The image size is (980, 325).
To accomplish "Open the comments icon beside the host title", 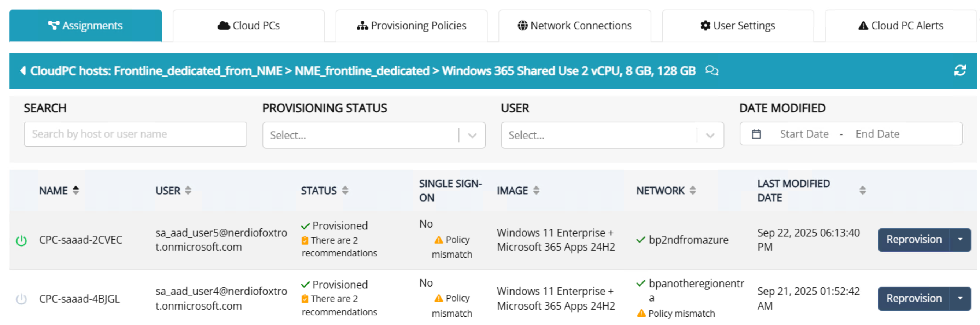I will pos(711,71).
